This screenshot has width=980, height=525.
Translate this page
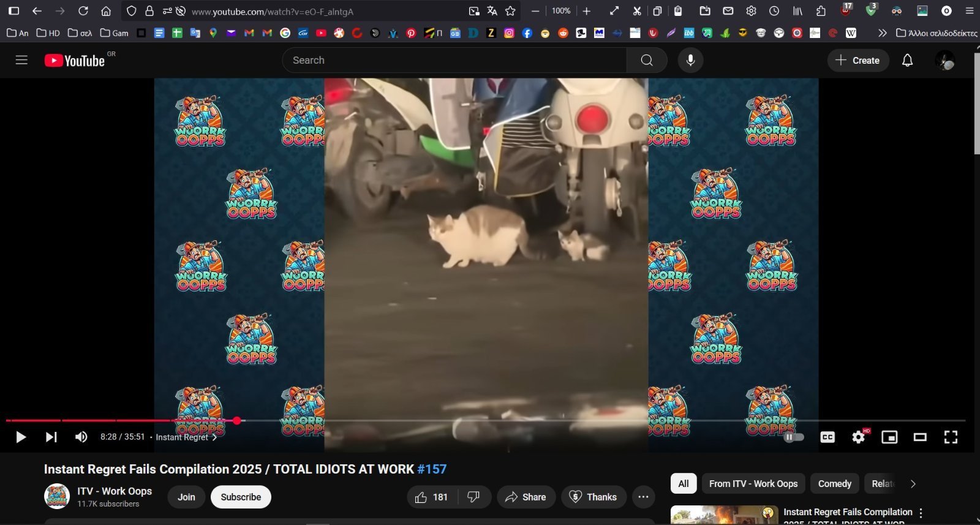coord(492,11)
